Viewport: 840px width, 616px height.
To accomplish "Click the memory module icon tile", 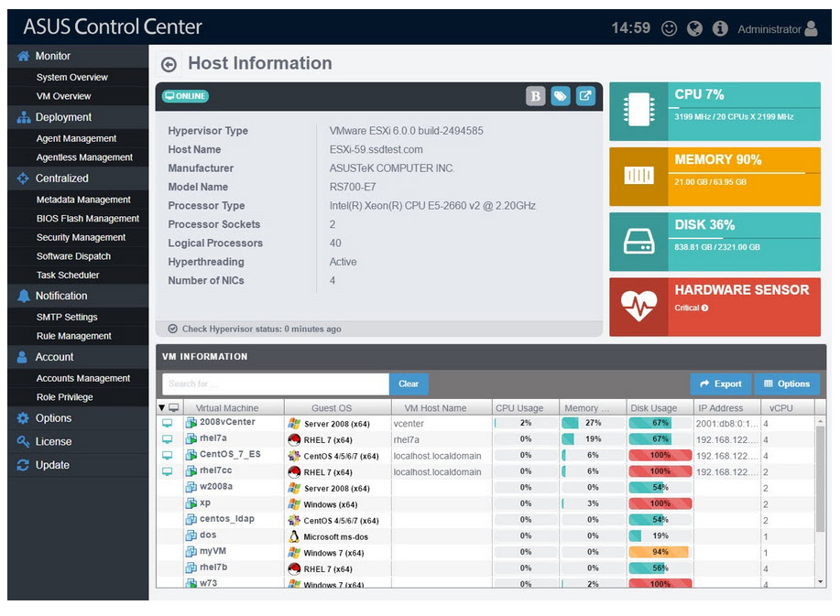I will coord(638,176).
